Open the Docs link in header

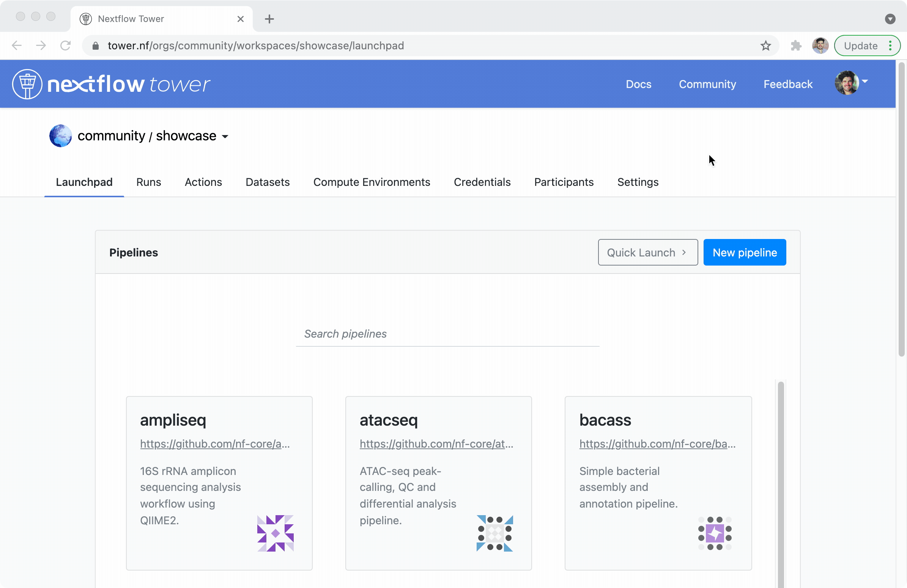coord(638,84)
